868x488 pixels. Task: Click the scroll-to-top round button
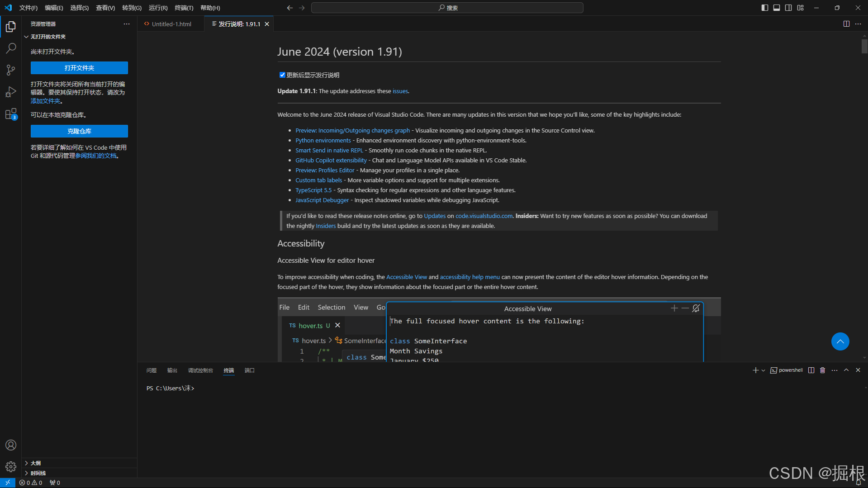pyautogui.click(x=840, y=341)
